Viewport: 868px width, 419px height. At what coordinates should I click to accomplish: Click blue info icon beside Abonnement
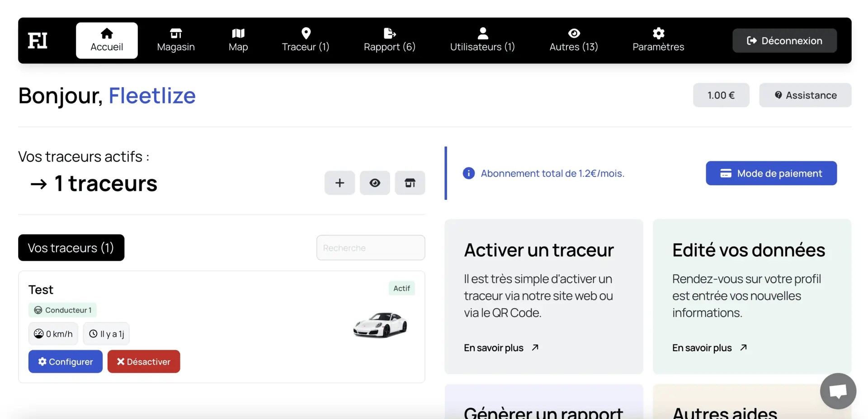(469, 173)
